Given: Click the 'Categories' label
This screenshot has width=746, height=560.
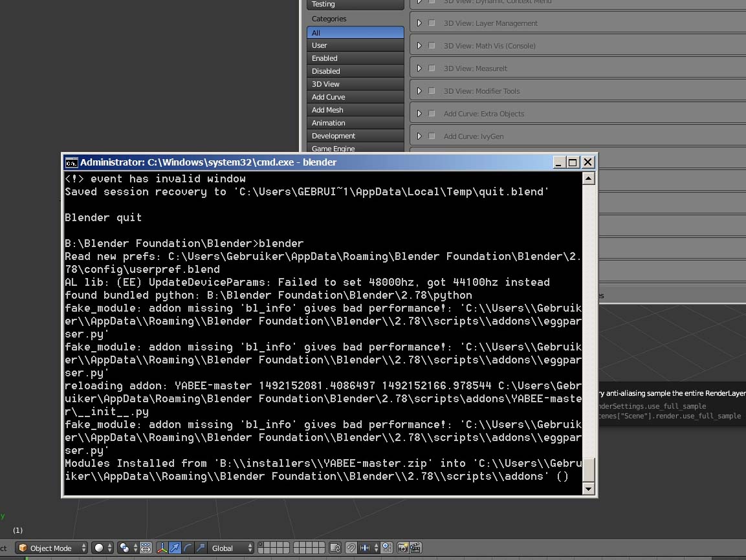Looking at the screenshot, I should 329,19.
